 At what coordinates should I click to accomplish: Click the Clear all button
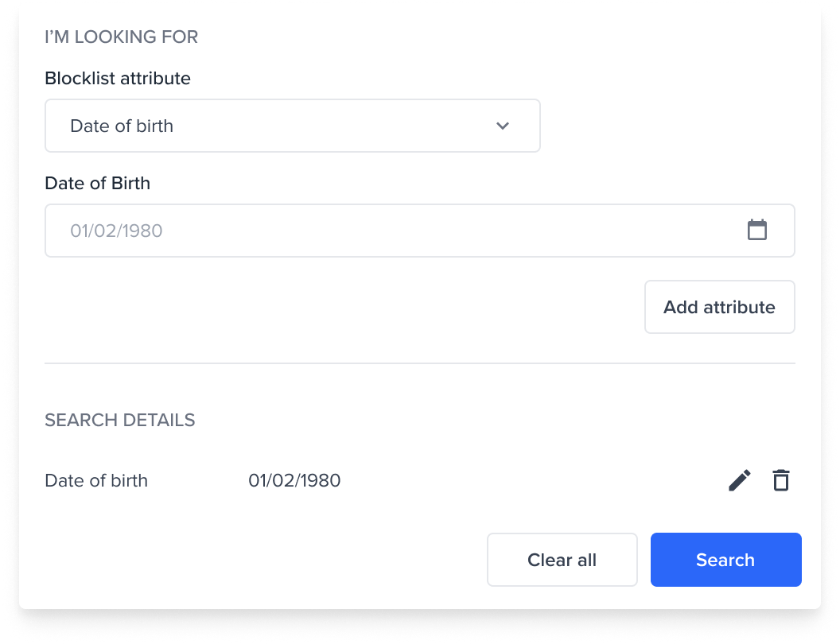click(562, 560)
